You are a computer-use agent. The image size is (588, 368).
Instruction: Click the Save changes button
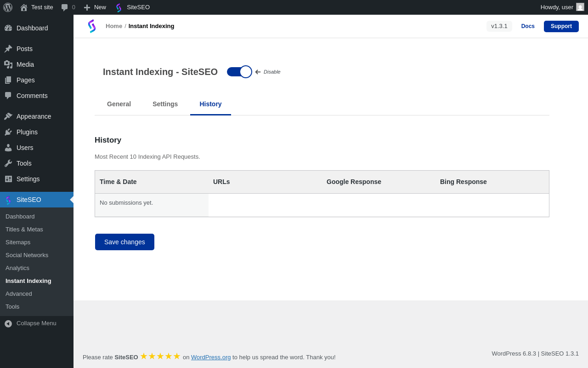pos(124,242)
